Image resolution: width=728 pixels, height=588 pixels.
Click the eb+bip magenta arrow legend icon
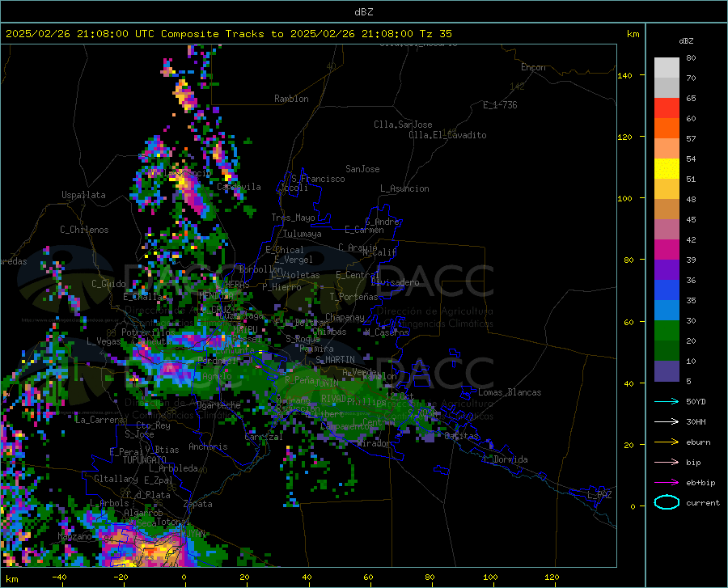(x=667, y=483)
